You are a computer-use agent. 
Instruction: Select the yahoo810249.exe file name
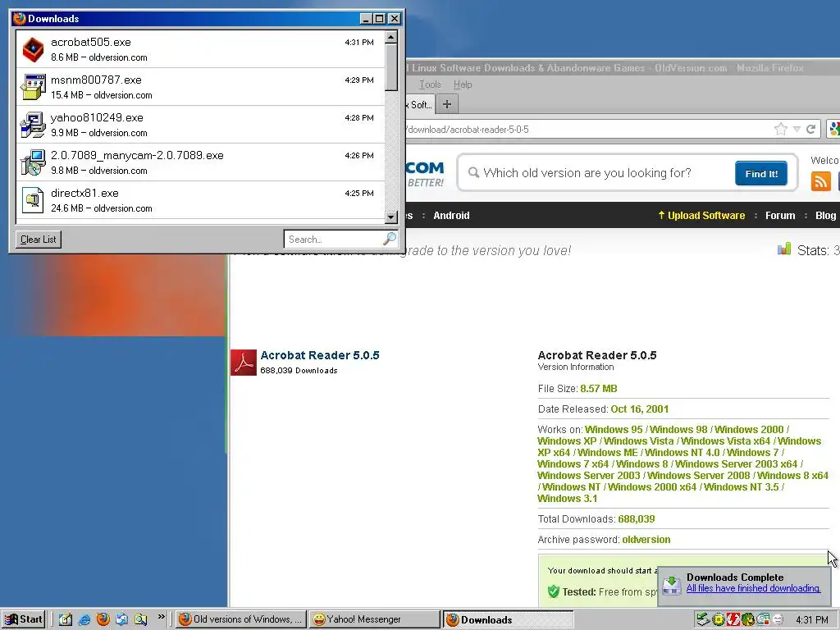[97, 118]
